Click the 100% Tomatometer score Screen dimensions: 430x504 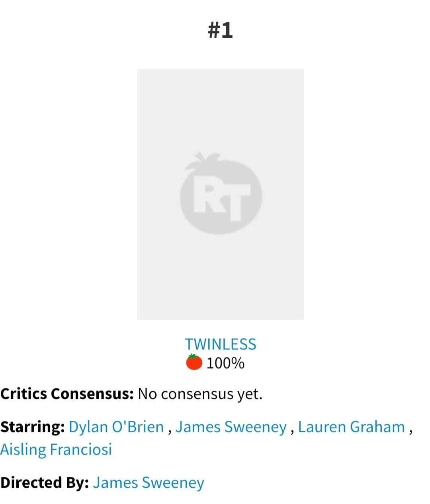(x=225, y=363)
